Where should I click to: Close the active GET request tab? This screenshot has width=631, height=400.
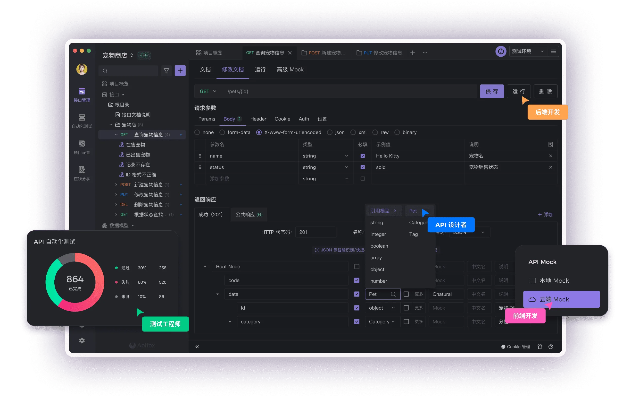291,53
